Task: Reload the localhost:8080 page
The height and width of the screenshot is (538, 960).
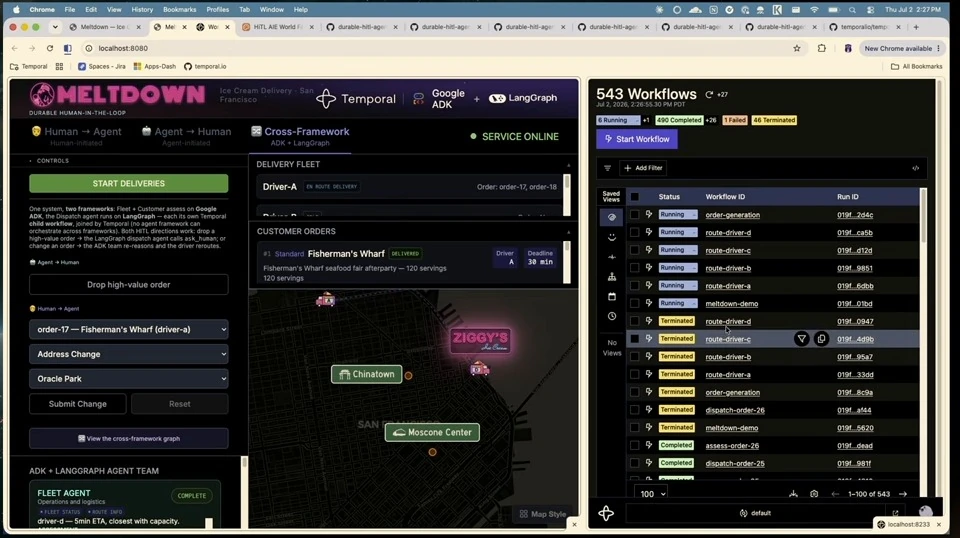Action: point(50,48)
